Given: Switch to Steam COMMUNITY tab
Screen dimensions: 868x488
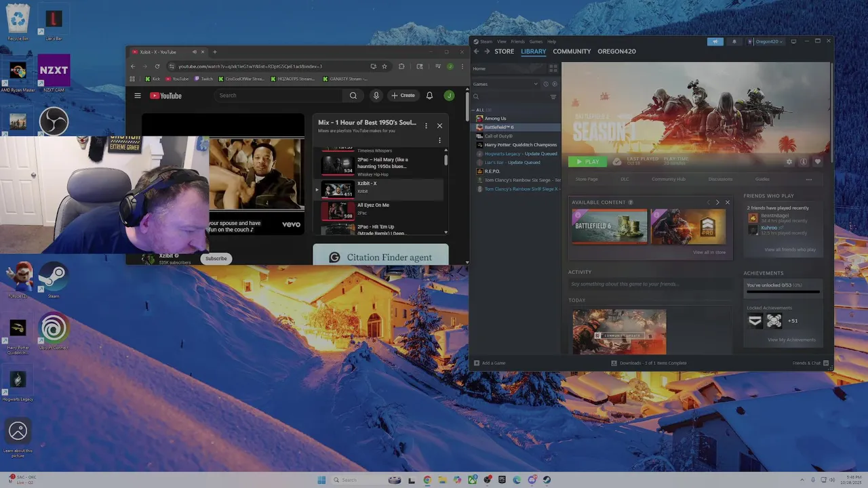Looking at the screenshot, I should (x=572, y=52).
